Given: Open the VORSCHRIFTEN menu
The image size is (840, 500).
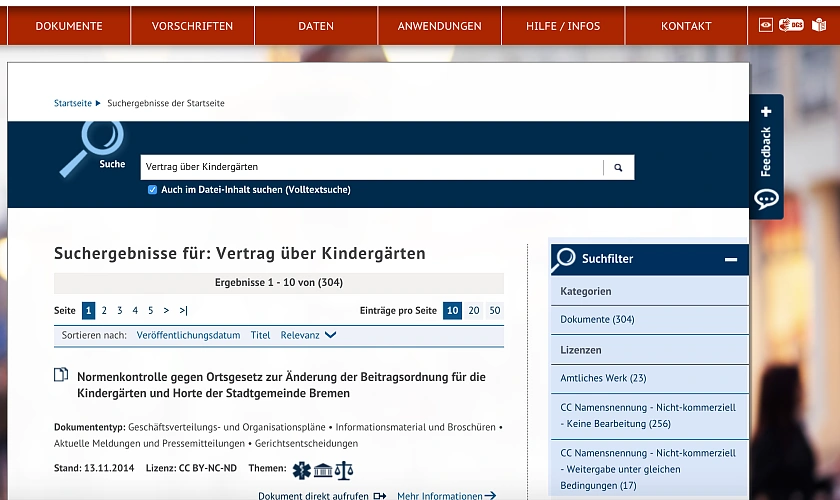Looking at the screenshot, I should coord(192,26).
